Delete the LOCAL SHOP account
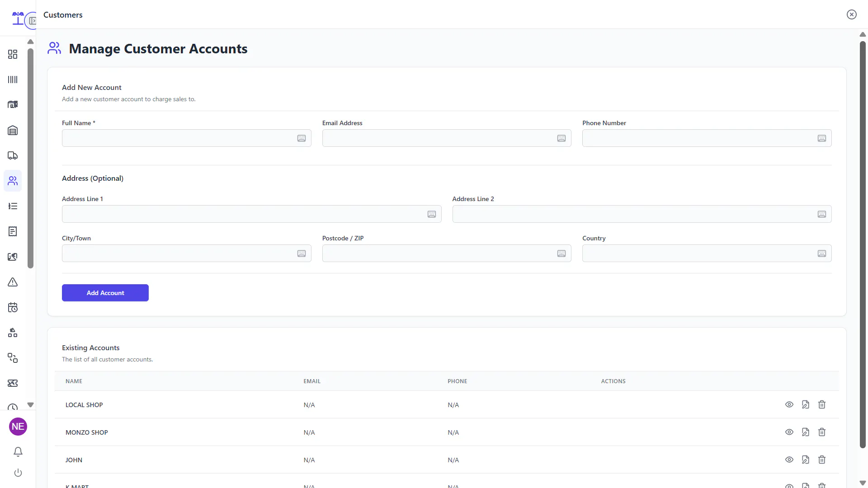The height and width of the screenshot is (488, 868). (822, 404)
